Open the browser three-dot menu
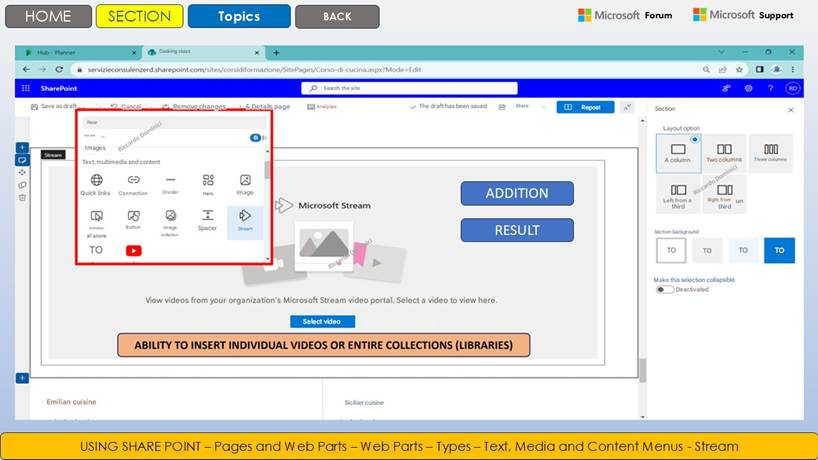 tap(793, 69)
